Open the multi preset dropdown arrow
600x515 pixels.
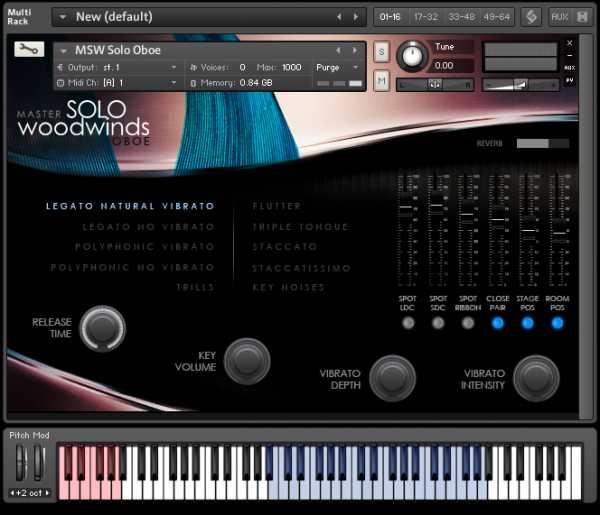pos(63,17)
